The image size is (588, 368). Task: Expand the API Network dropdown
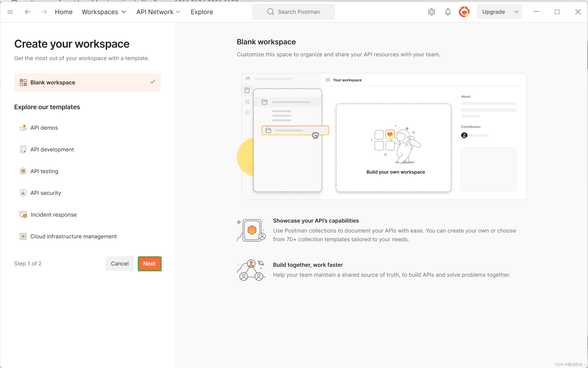pos(158,12)
